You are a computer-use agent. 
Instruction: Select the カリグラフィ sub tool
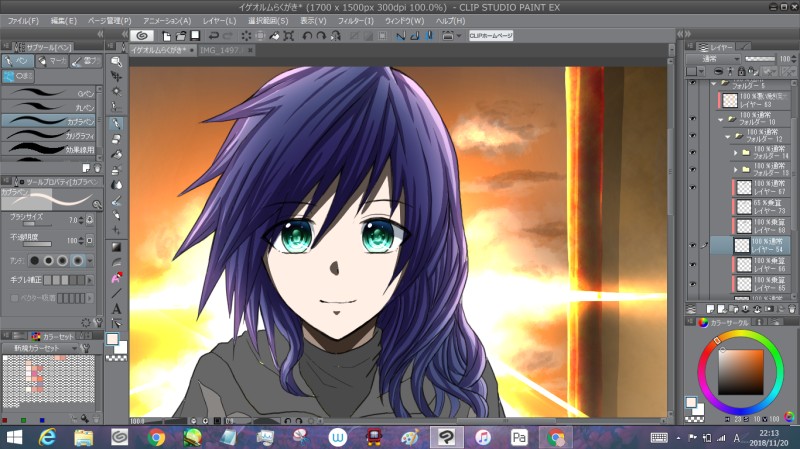[x=49, y=135]
